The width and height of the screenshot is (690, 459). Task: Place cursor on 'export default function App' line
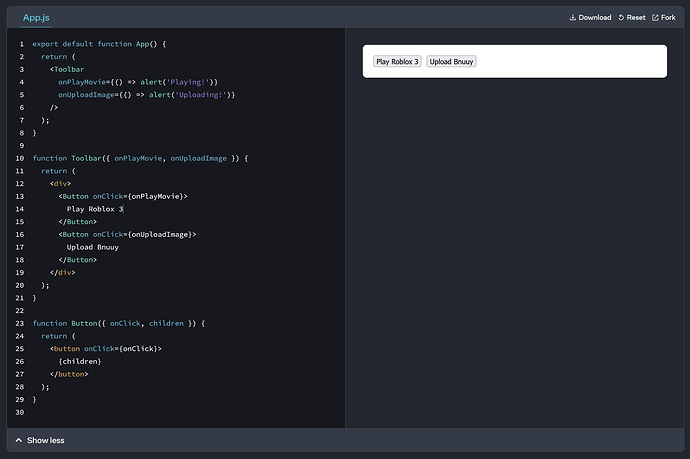tap(99, 44)
